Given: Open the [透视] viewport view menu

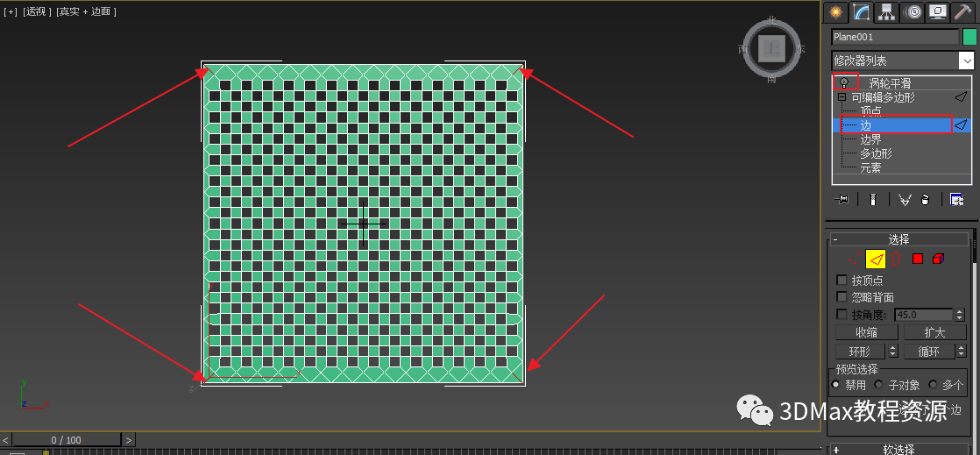Looking at the screenshot, I should (38, 12).
